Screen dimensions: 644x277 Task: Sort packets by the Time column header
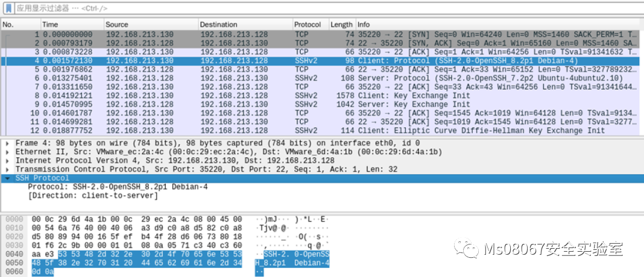click(x=72, y=25)
